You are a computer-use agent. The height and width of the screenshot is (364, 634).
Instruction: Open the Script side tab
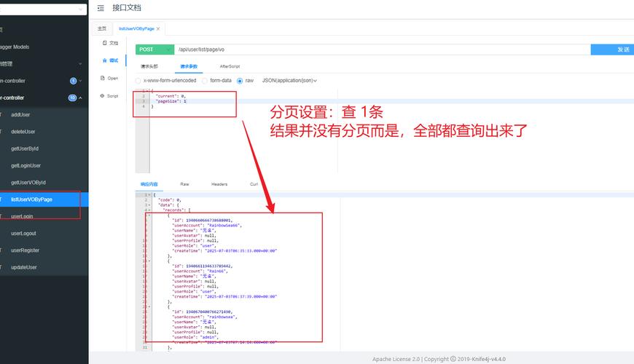click(109, 96)
